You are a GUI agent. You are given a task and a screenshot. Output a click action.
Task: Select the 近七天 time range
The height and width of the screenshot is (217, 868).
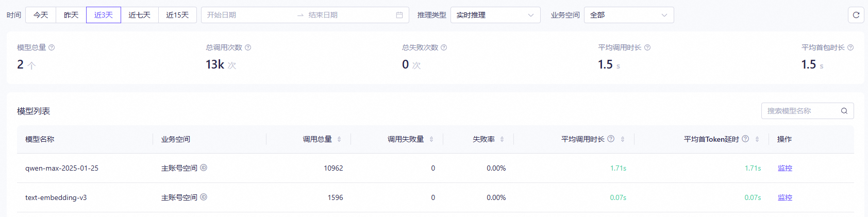[x=140, y=15]
